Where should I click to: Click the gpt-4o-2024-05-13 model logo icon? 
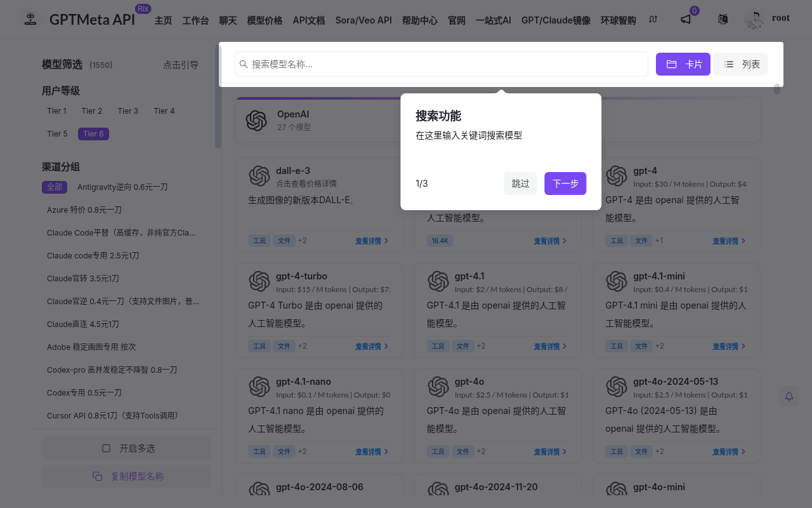pyautogui.click(x=617, y=387)
